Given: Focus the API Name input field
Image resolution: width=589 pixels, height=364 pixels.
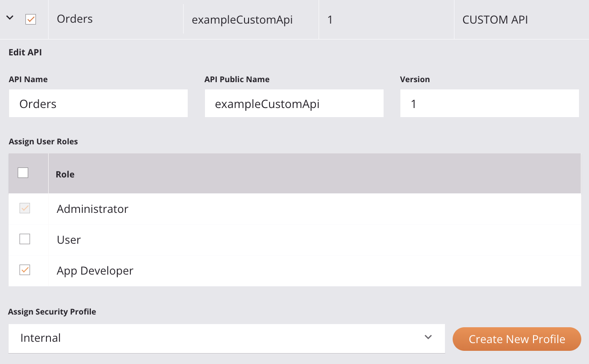Looking at the screenshot, I should pos(98,103).
